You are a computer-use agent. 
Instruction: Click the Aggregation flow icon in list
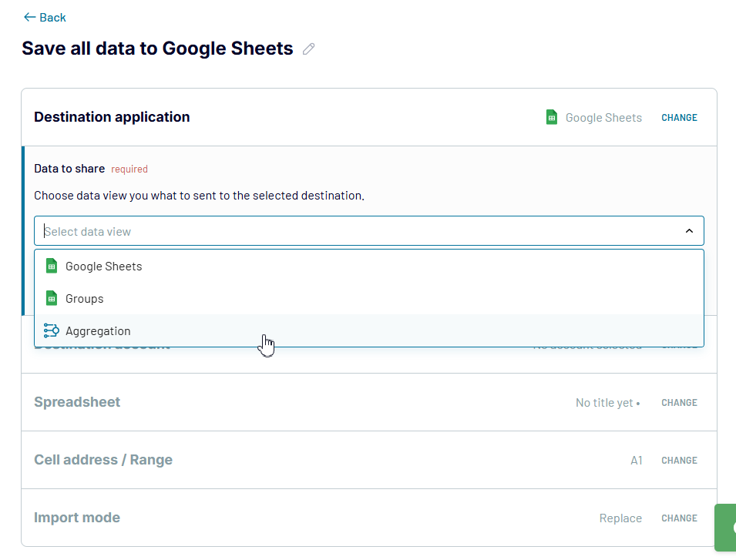click(x=52, y=331)
